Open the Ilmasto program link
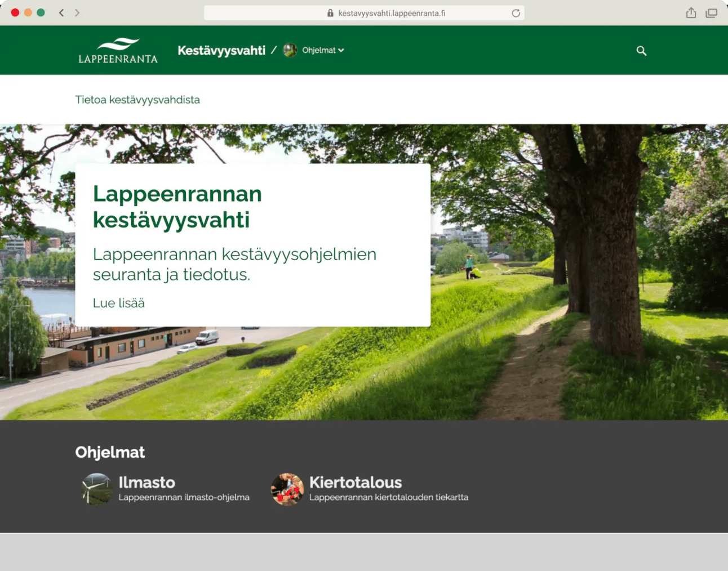This screenshot has width=728, height=571. [x=147, y=483]
